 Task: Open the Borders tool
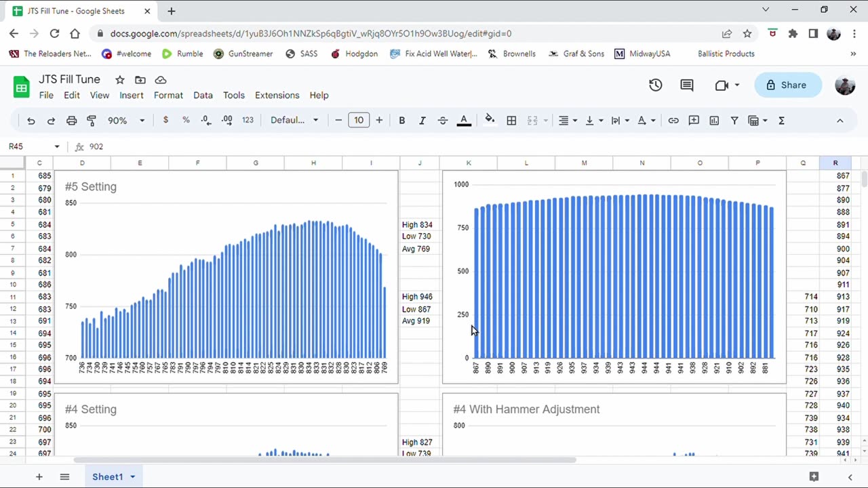pyautogui.click(x=511, y=121)
